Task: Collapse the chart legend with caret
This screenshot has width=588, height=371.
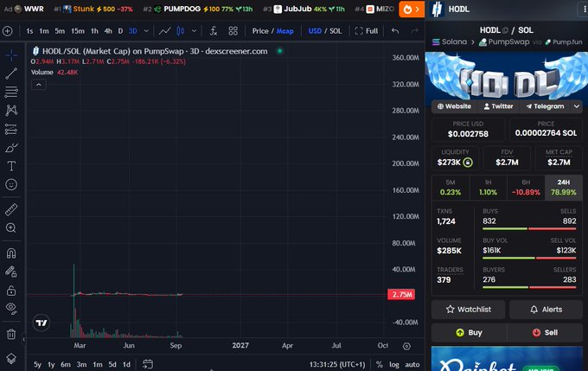Action: (x=39, y=85)
